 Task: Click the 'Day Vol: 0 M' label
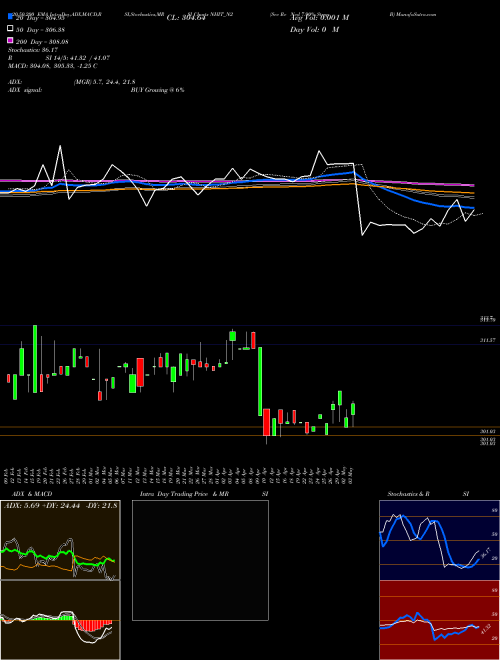(x=314, y=29)
